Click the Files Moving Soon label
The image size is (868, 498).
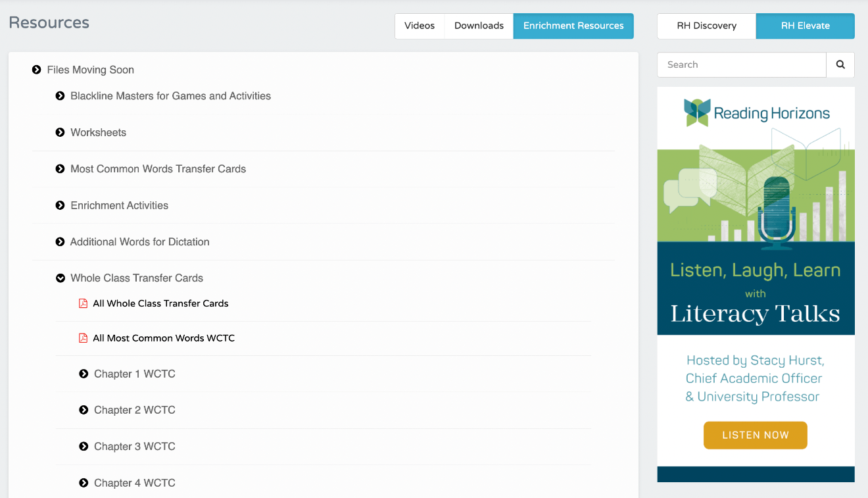[x=91, y=70]
